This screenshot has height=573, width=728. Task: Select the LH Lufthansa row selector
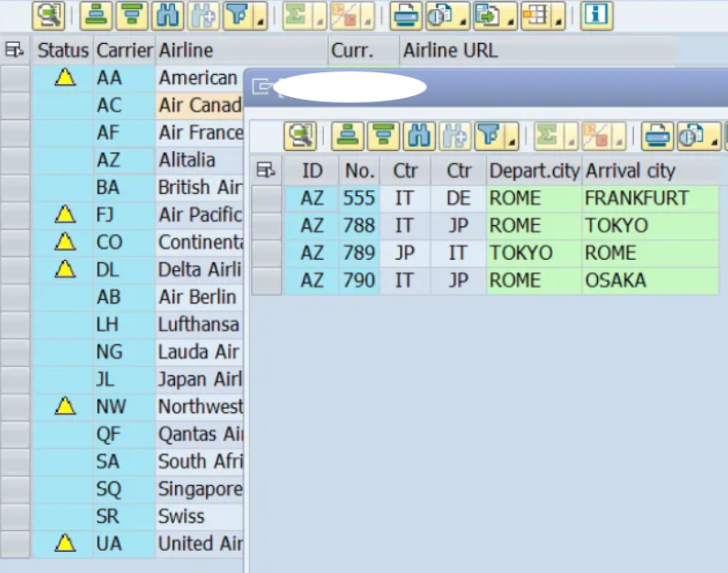pyautogui.click(x=16, y=324)
